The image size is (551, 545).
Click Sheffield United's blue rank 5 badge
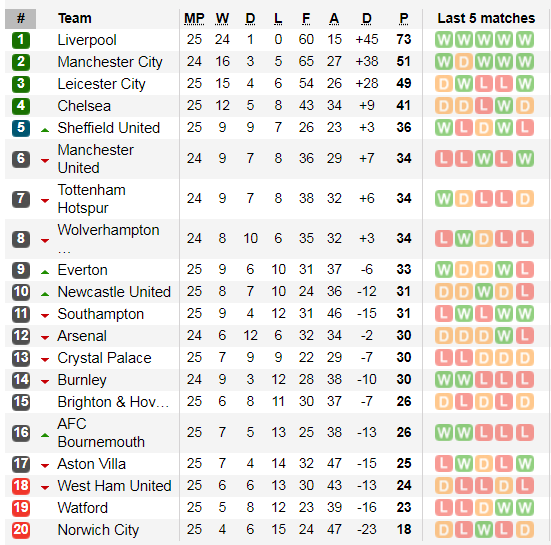pos(21,128)
